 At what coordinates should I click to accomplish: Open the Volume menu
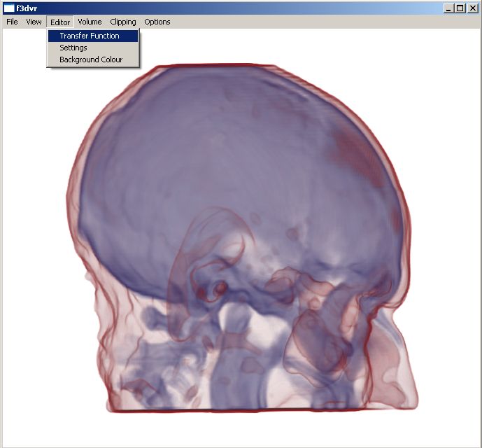tap(90, 22)
